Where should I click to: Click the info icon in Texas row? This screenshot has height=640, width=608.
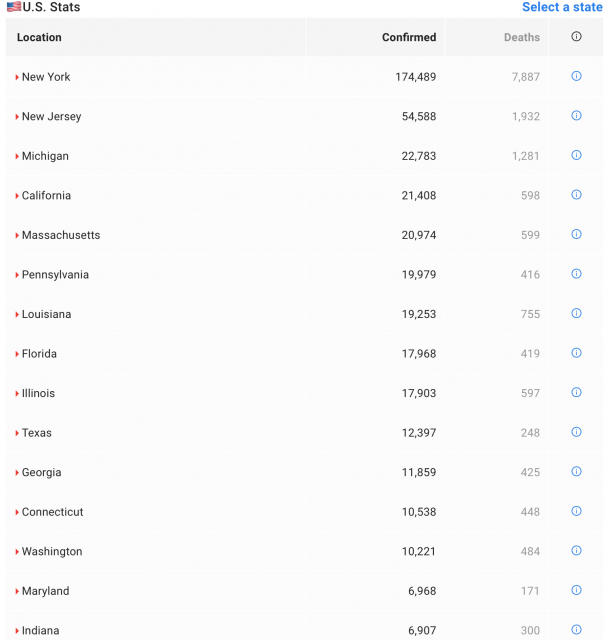(576, 432)
